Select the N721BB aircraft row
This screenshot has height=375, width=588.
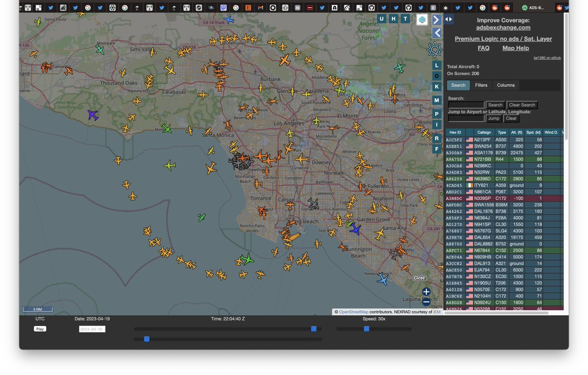click(504, 159)
